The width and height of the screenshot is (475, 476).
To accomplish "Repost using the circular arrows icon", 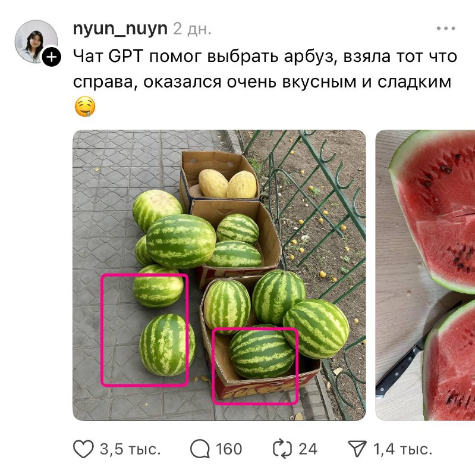I will click(282, 449).
